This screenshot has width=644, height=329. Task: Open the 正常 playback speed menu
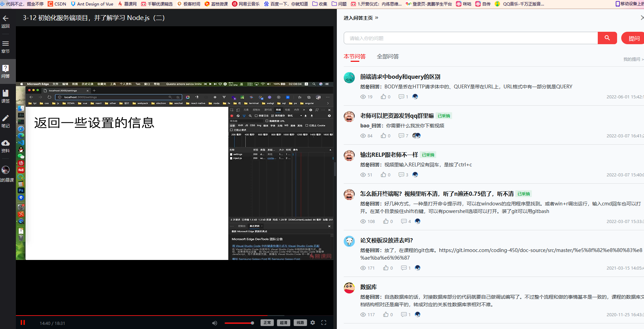click(x=267, y=323)
